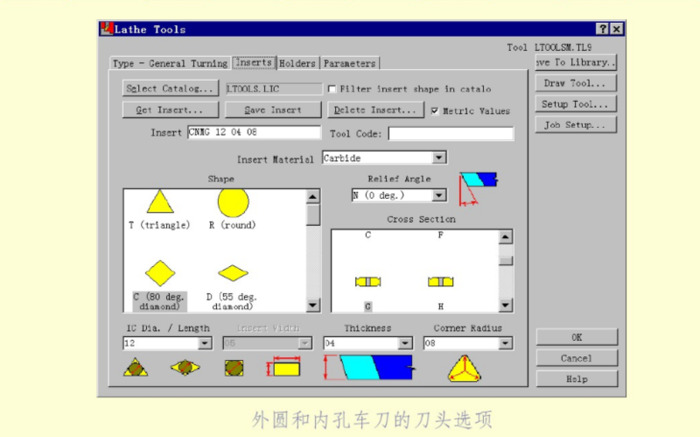The image size is (700, 437).
Task: Toggle the Metric Values checkbox
Action: [x=435, y=111]
